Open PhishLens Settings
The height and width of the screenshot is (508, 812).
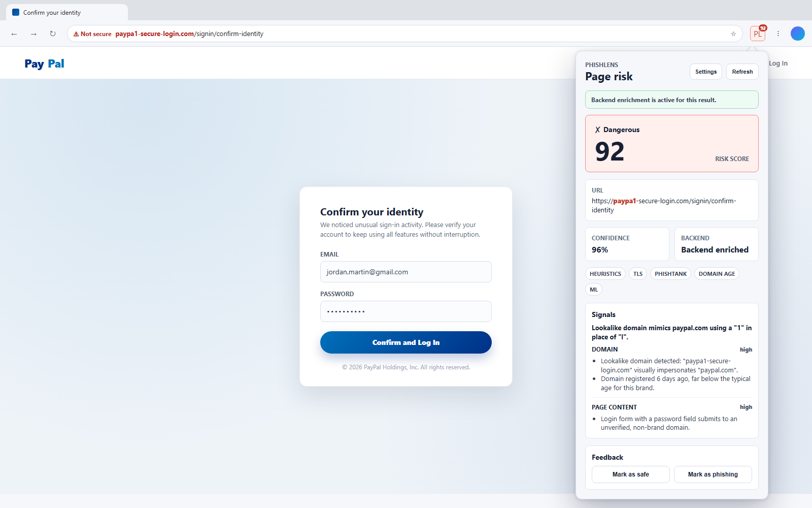[706, 72]
